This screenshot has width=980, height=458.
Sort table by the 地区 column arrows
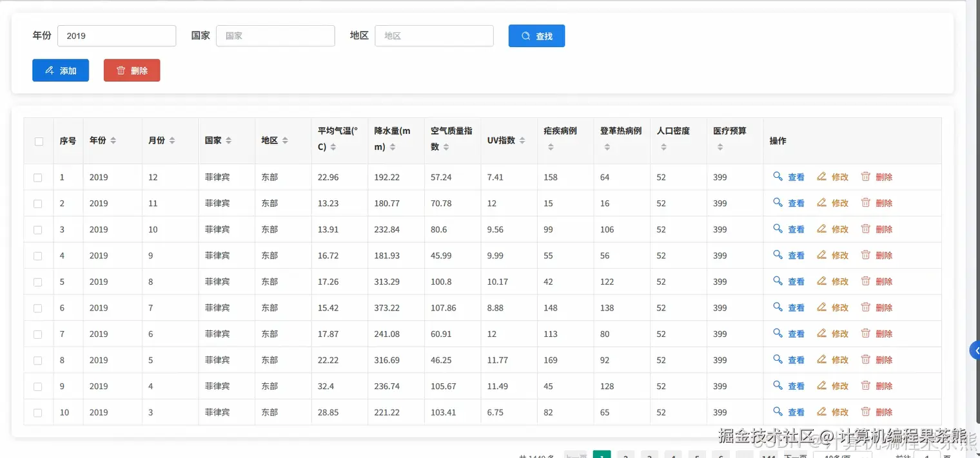[x=285, y=140]
